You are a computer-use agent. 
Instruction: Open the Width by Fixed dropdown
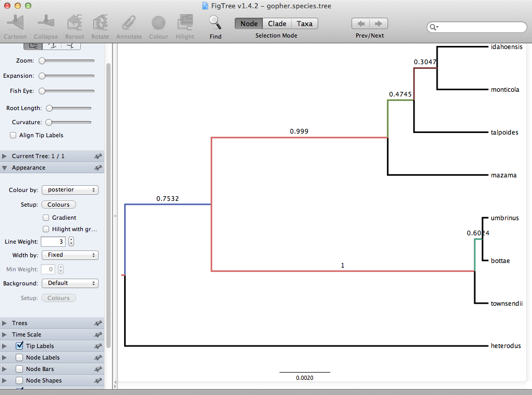click(70, 255)
